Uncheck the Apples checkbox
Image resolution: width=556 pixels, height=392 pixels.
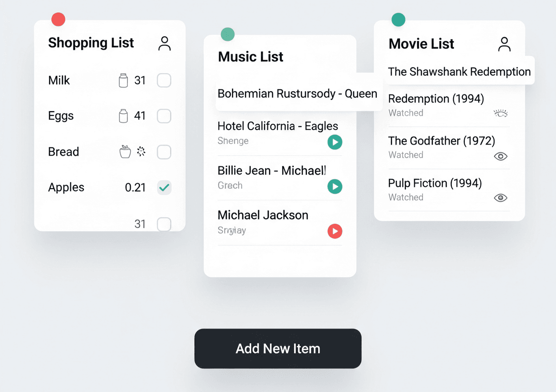point(164,188)
